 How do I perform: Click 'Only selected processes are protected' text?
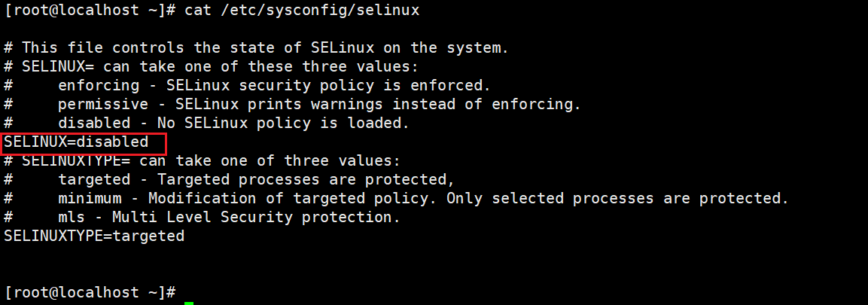point(617,198)
